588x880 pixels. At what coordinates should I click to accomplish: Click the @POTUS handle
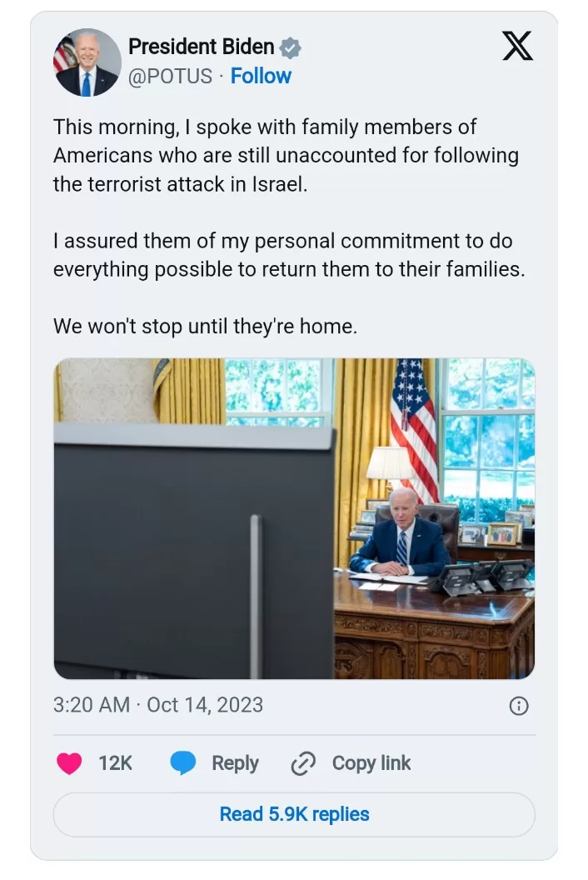(x=171, y=76)
